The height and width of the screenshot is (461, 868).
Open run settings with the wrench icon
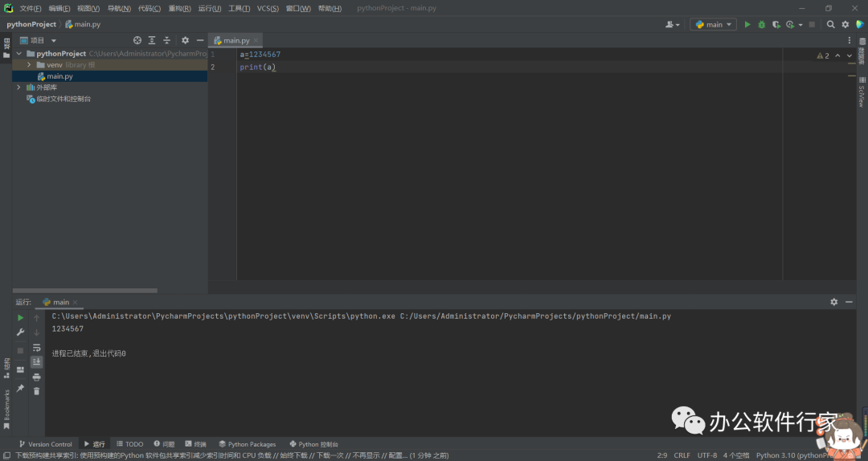tap(21, 332)
